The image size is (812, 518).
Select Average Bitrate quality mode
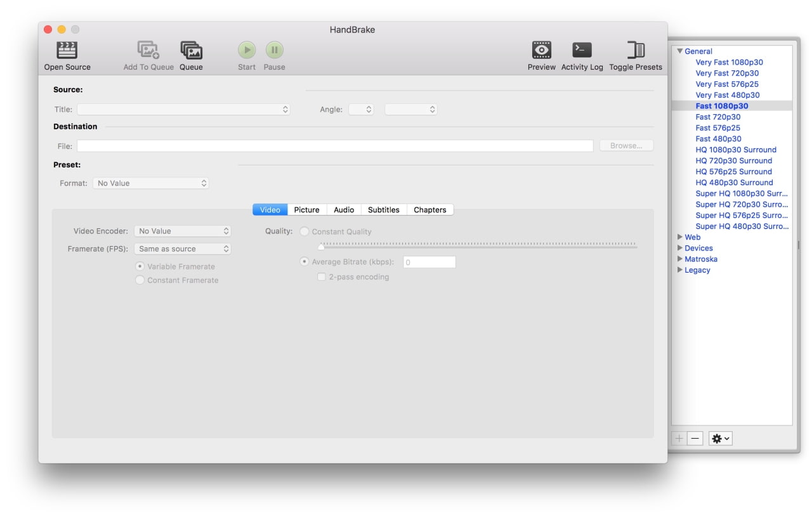[x=304, y=261]
